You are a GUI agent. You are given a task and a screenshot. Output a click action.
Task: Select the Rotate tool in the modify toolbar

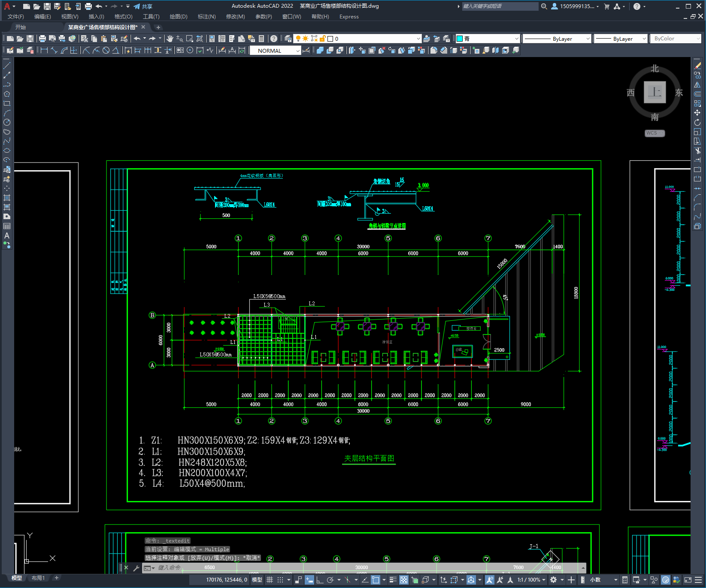697,122
